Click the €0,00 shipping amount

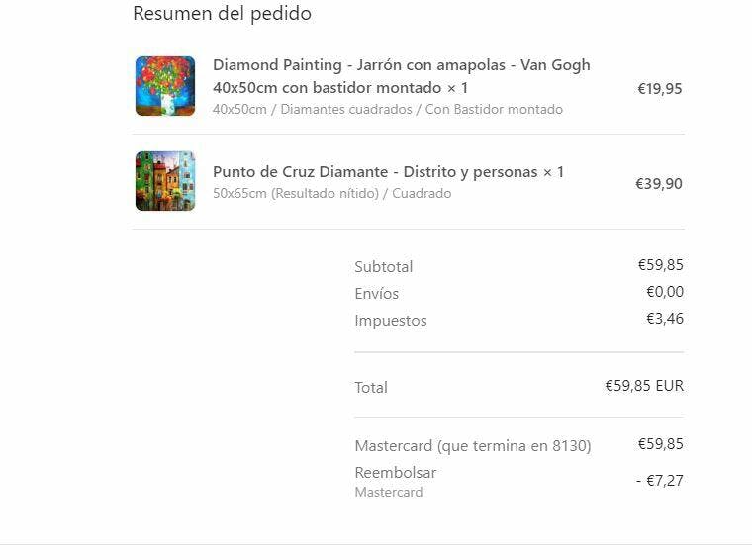click(x=665, y=292)
